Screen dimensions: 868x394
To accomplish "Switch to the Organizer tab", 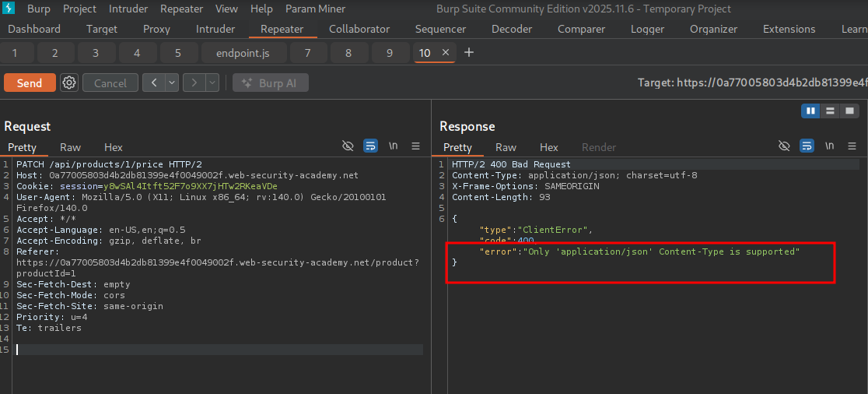I will [713, 30].
